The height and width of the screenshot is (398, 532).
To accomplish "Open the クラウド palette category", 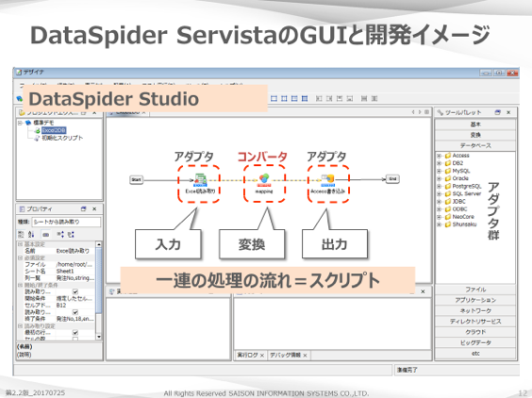I will coord(475,332).
